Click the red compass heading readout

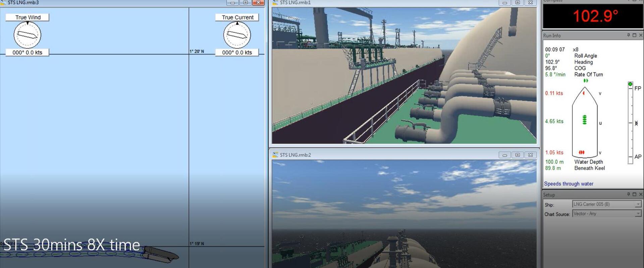(x=595, y=16)
